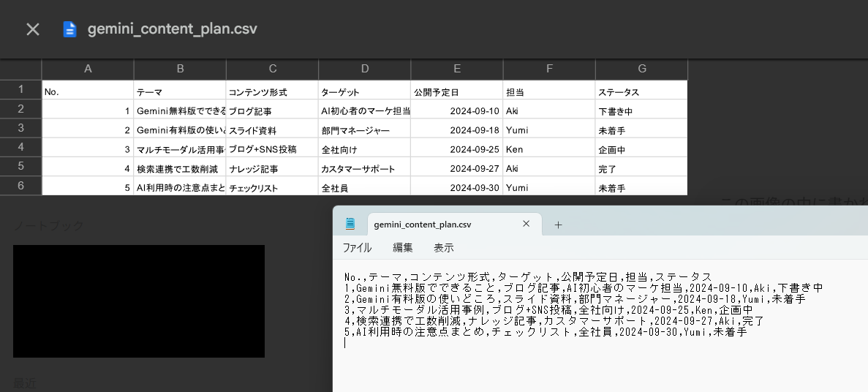
Task: Click the Notepad line starting with 5,AI利用時
Action: click(546, 332)
